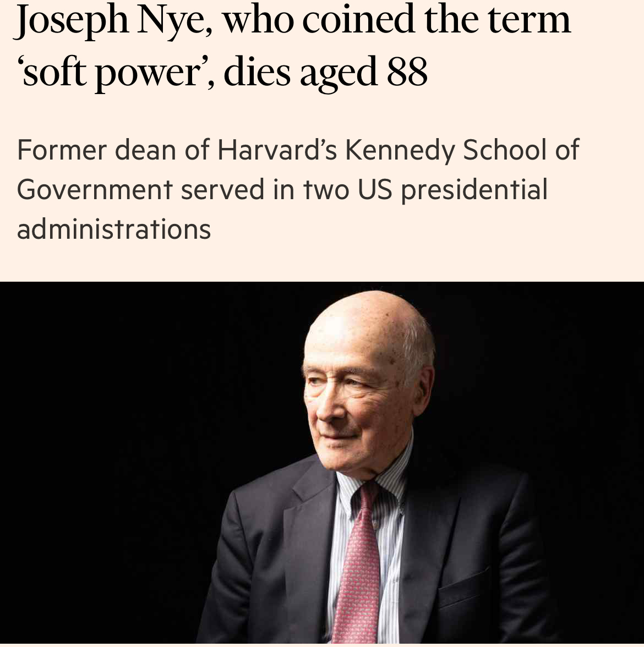Click the number 88 in headline

407,72
